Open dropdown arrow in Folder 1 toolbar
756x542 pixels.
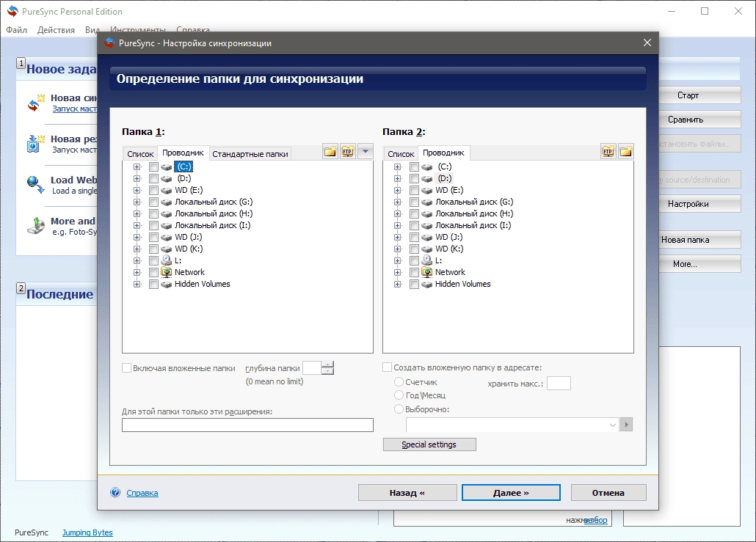pos(366,151)
